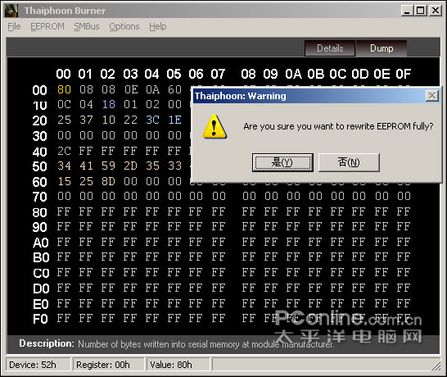
Task: Click column header 0A
Action: 293,74
